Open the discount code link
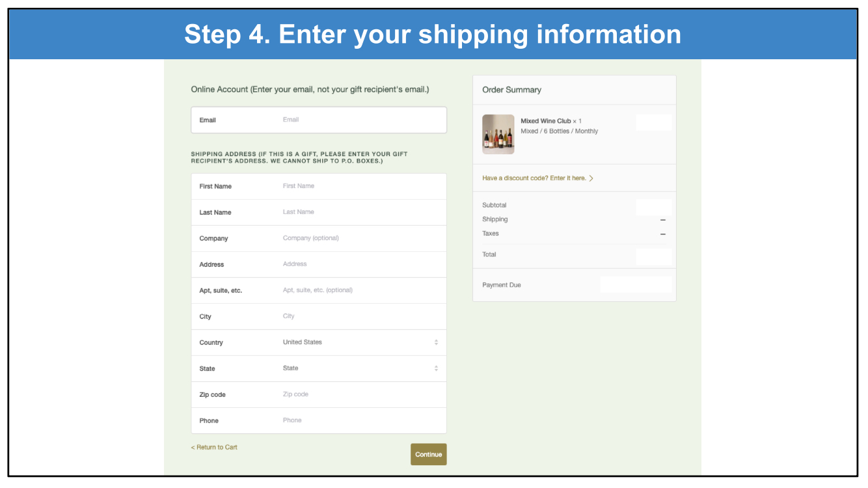The height and width of the screenshot is (488, 868). [534, 178]
